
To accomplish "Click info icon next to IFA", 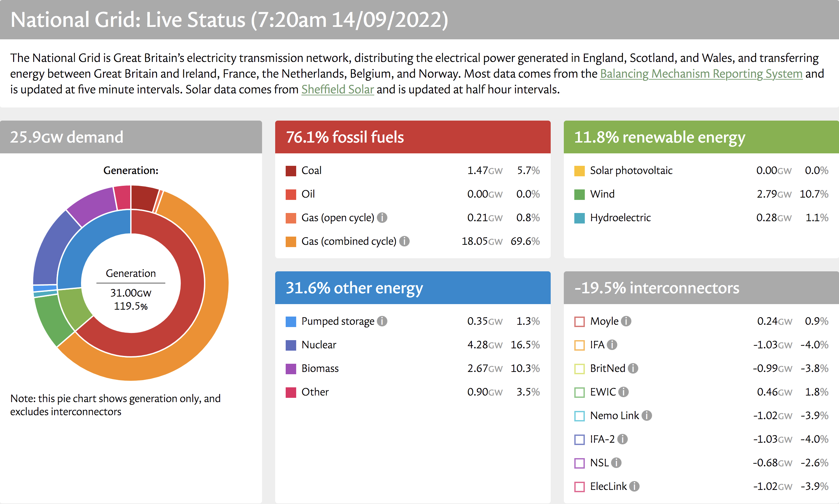I will click(612, 345).
